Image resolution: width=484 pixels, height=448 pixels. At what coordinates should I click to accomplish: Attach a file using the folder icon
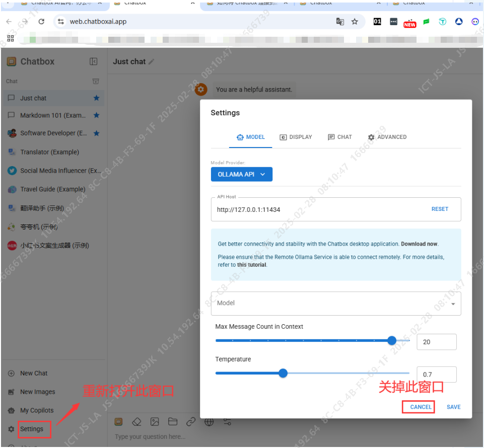pos(173,422)
